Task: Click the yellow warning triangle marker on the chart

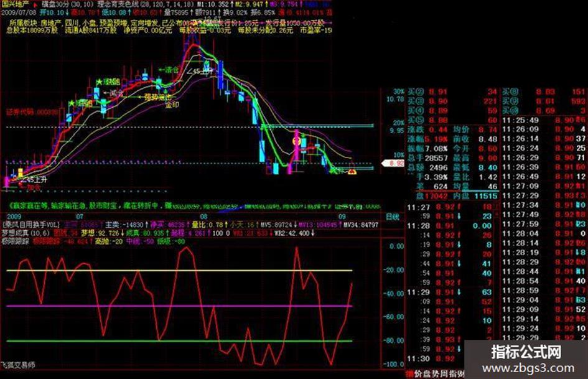Action: click(x=352, y=172)
